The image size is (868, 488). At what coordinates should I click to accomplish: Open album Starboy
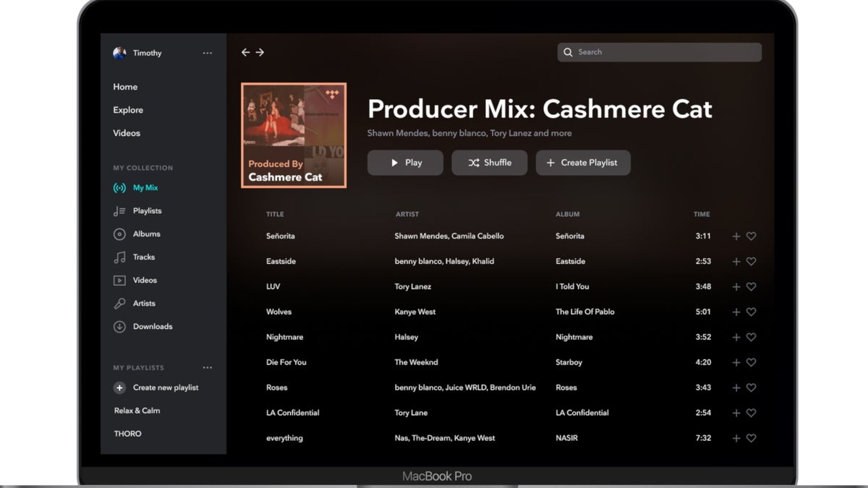click(569, 362)
